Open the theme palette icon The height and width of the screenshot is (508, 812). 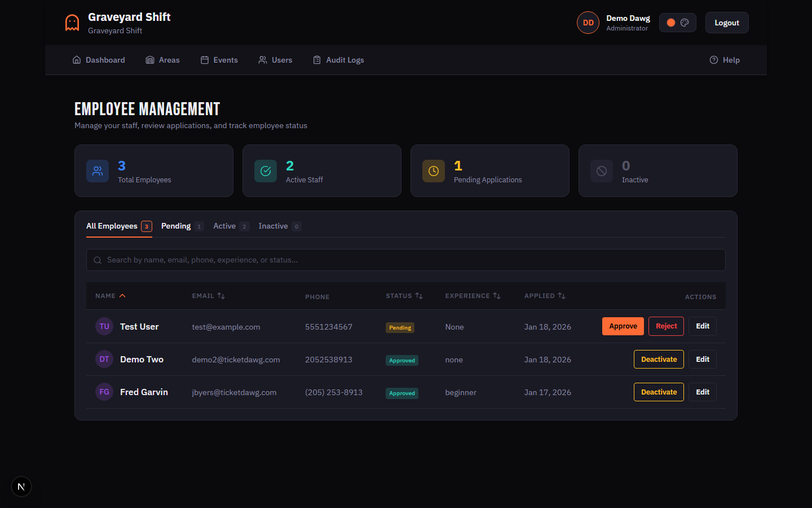coord(686,22)
